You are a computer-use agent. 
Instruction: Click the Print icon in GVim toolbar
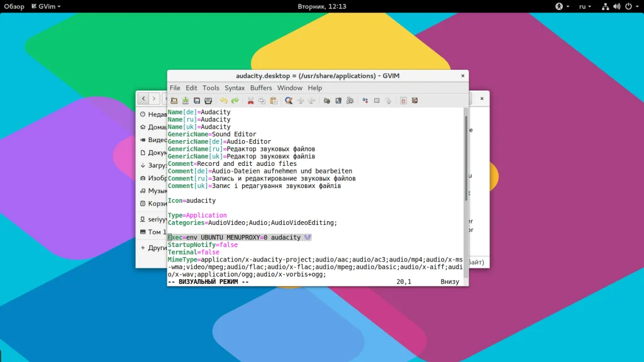208,101
